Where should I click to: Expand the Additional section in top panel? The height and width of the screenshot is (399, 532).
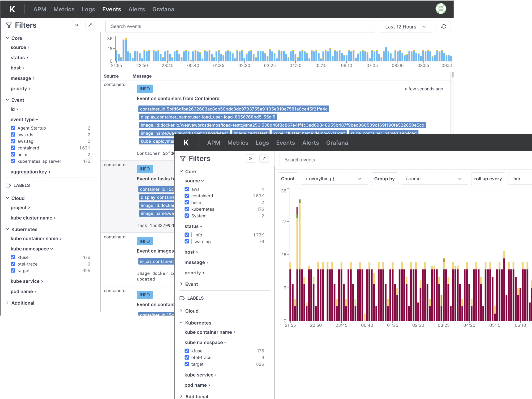click(23, 303)
